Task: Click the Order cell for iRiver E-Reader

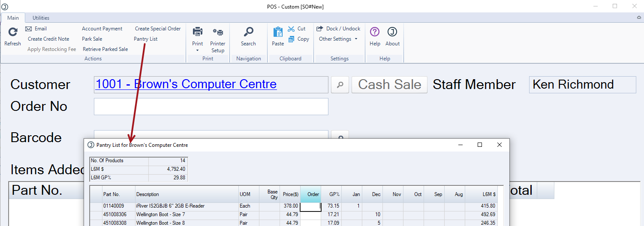Action: [x=311, y=206]
